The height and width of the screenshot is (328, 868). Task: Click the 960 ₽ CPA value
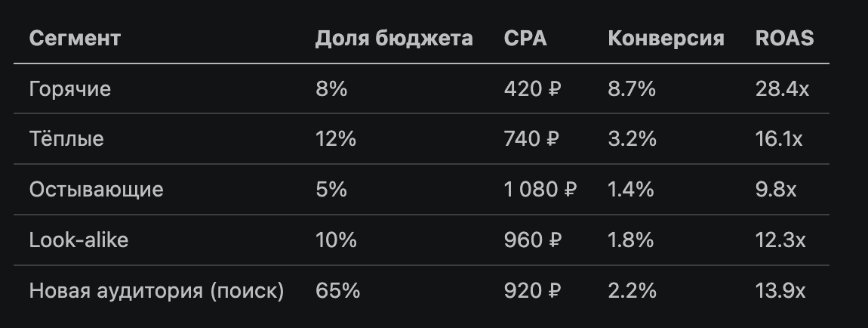[x=533, y=240]
